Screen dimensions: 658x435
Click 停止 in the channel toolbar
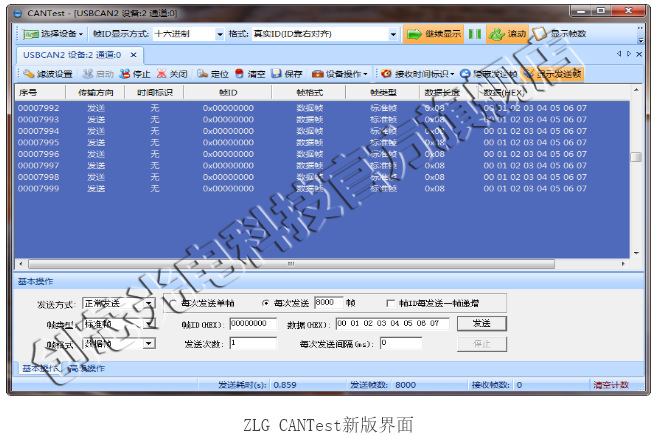(x=135, y=74)
